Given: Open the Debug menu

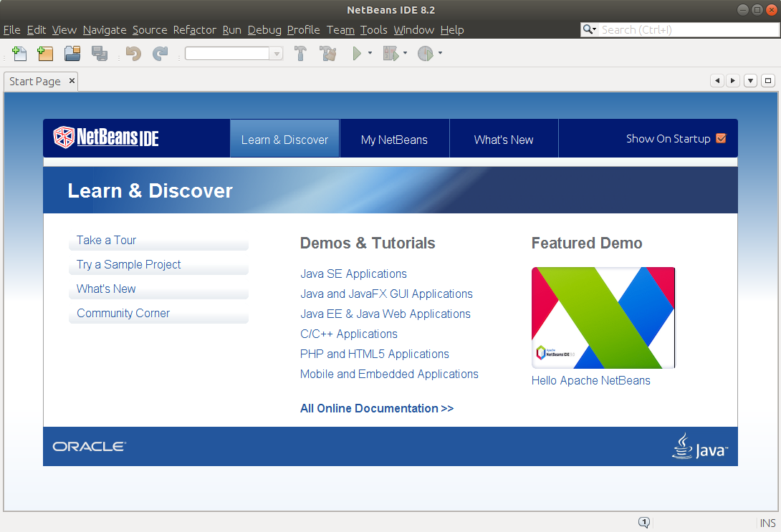Looking at the screenshot, I should click(264, 30).
